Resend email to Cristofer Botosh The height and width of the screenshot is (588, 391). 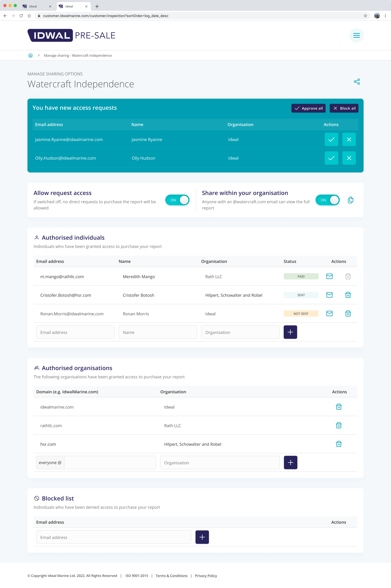[329, 295]
